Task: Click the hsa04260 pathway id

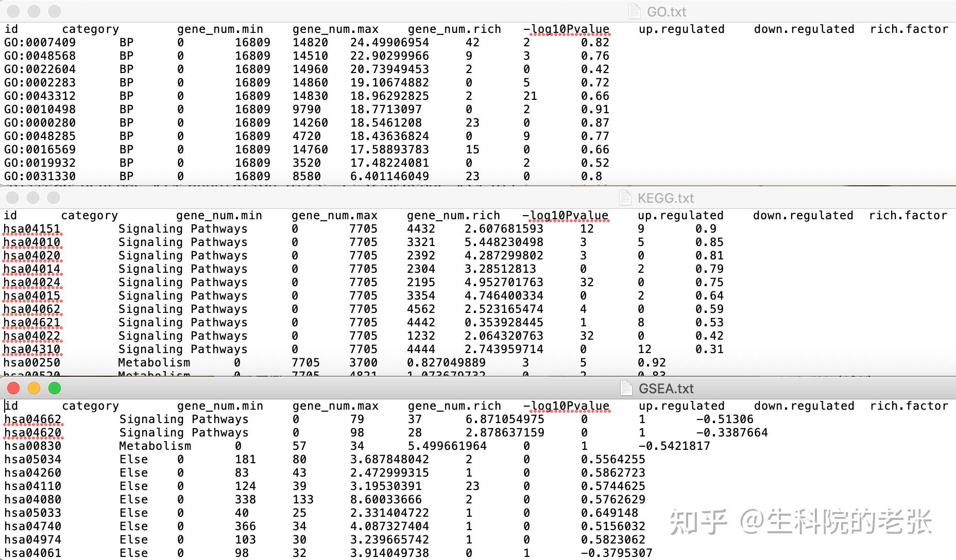Action: click(33, 472)
